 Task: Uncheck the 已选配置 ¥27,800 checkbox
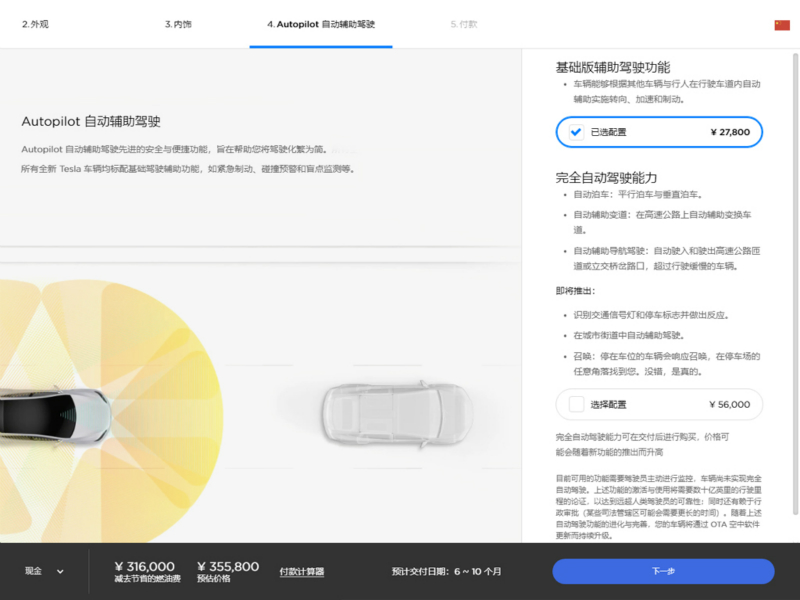[576, 132]
